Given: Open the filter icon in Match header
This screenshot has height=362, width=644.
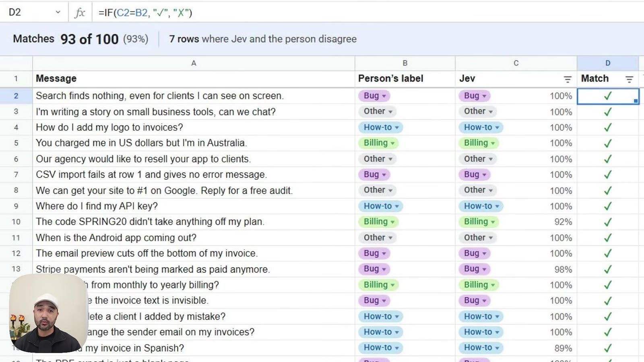Looking at the screenshot, I should coord(629,79).
